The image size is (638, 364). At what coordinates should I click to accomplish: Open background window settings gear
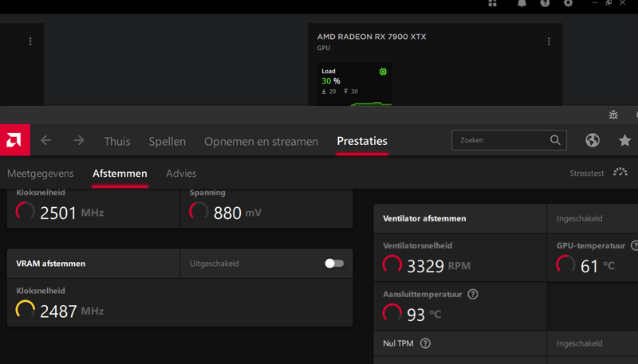(568, 3)
